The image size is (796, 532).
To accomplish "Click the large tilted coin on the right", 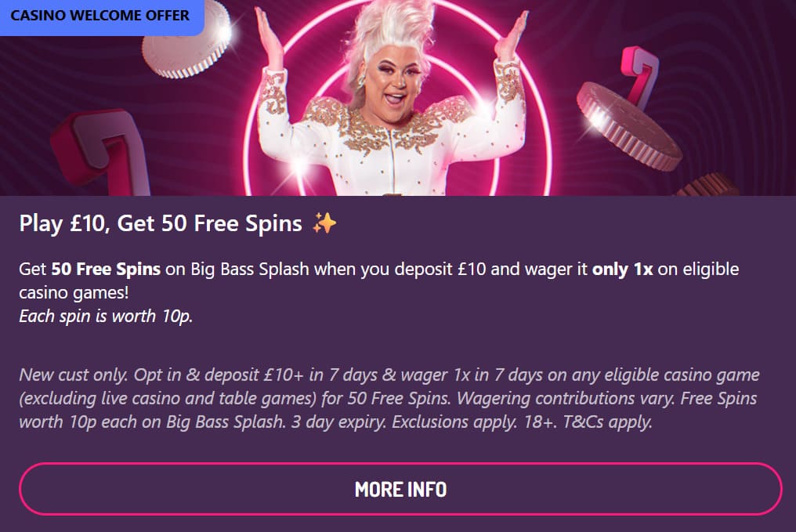I will pos(628,126).
